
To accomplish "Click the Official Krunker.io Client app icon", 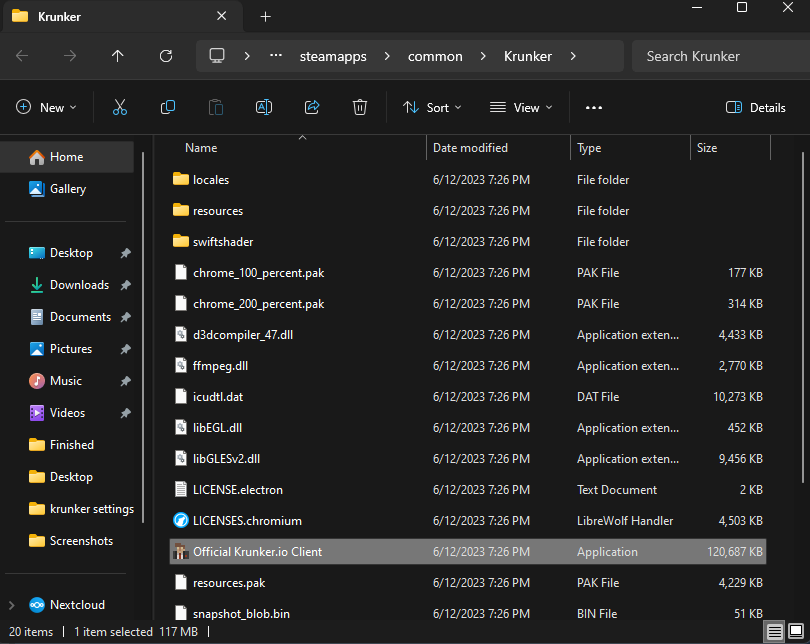I will 180,552.
